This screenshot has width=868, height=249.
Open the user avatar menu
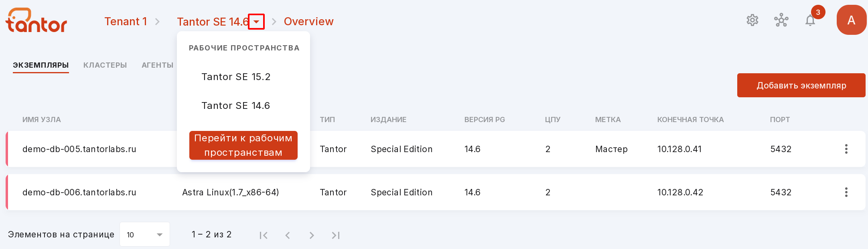click(852, 20)
